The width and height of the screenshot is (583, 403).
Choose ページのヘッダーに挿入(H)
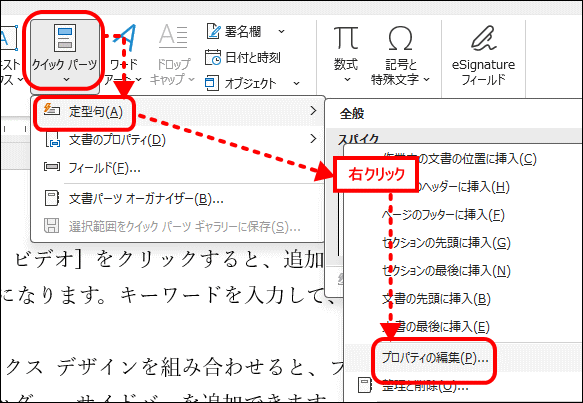coord(463,187)
